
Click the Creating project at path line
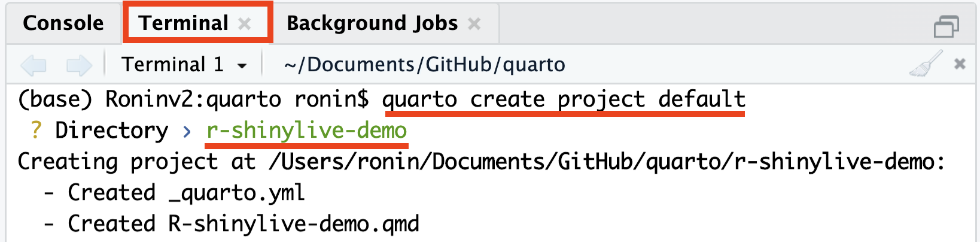point(481,161)
